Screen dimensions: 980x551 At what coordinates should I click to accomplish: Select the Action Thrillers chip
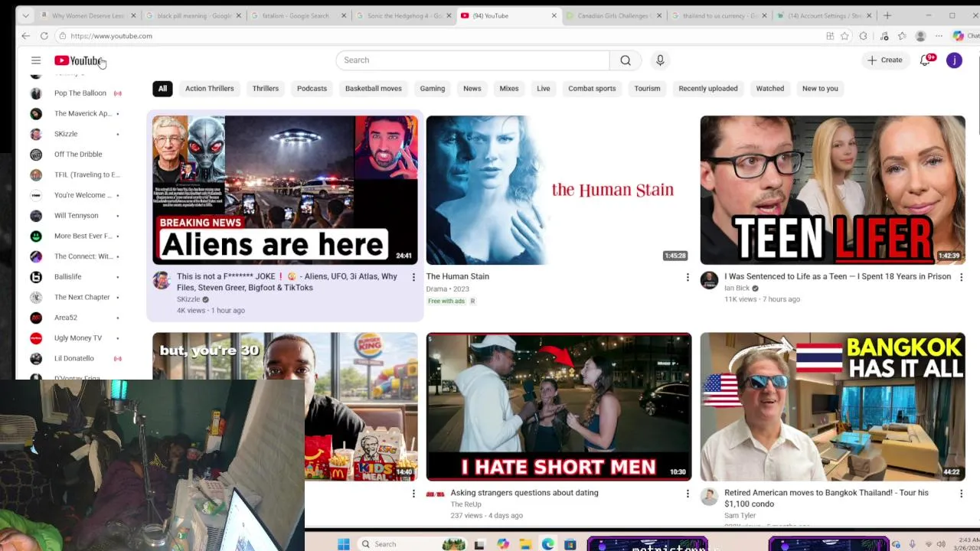(209, 89)
